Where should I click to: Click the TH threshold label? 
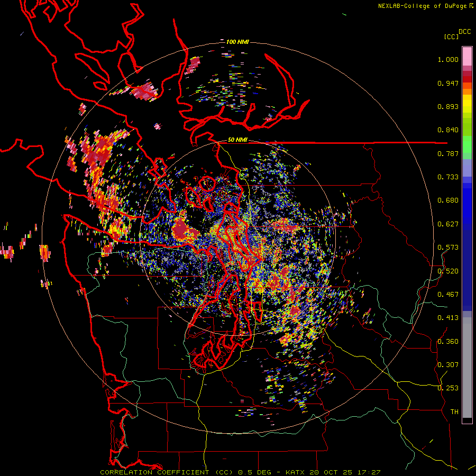click(454, 412)
